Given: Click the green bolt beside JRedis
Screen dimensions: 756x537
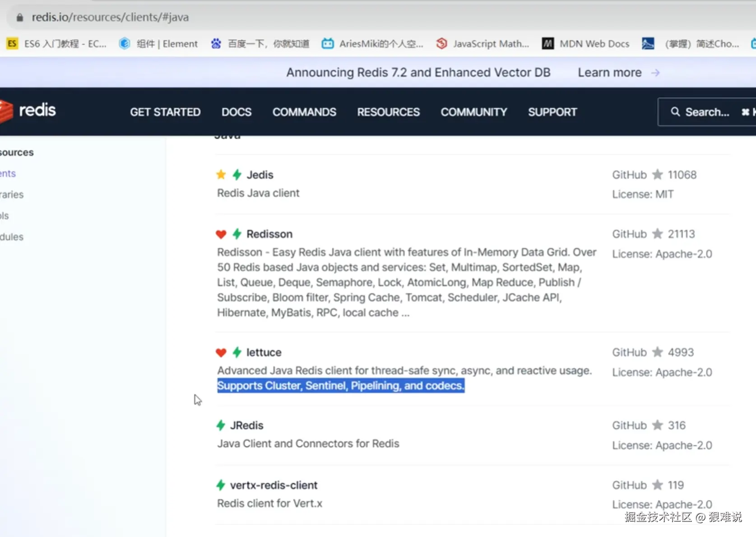Looking at the screenshot, I should 221,425.
